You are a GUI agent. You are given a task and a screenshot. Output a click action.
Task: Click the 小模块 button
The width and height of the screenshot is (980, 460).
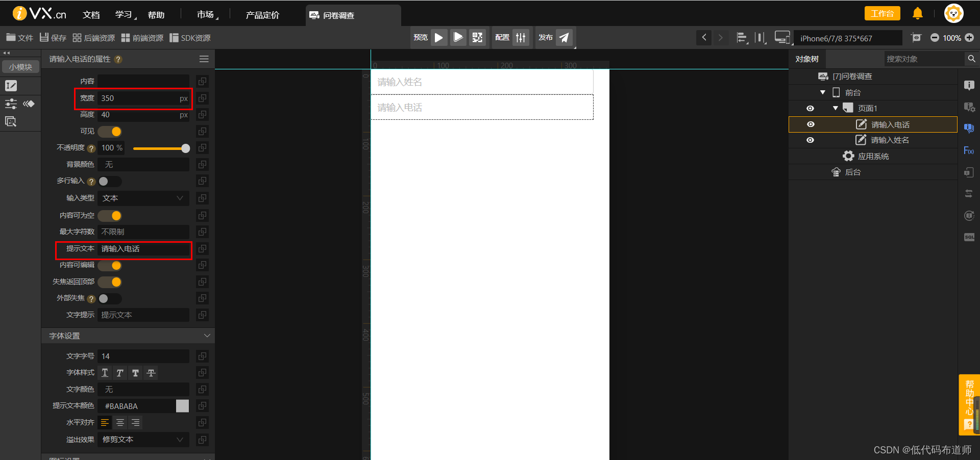20,67
